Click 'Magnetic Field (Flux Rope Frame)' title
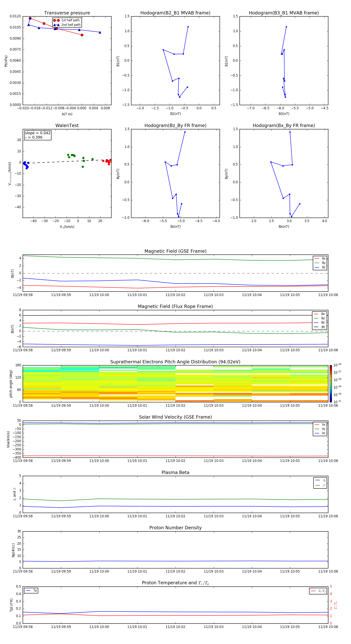Image resolution: width=351 pixels, height=644 pixels. click(x=175, y=307)
